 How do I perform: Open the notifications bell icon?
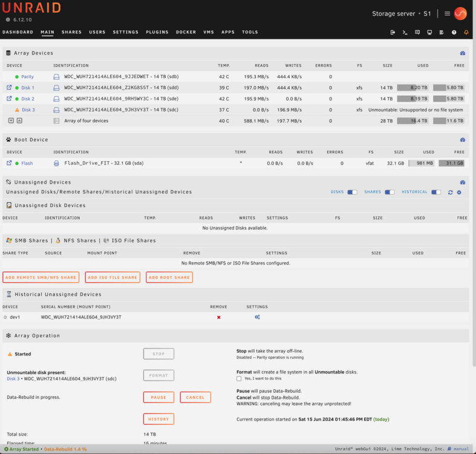tap(466, 32)
